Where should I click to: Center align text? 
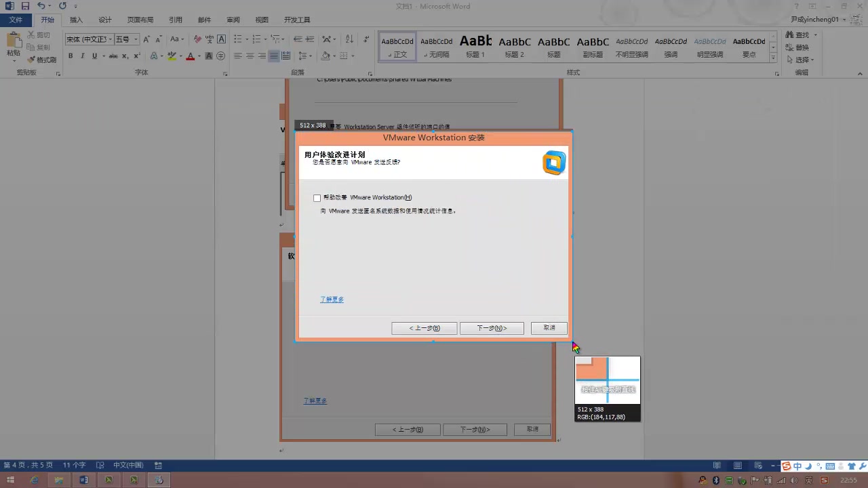[250, 56]
